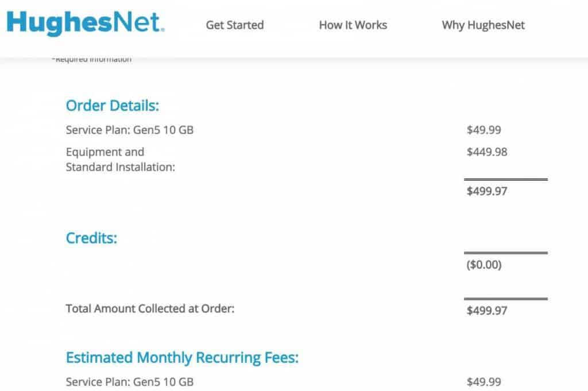Screen dimensions: 588x391
Task: Select Why HughesNet in navigation
Action: click(x=483, y=25)
